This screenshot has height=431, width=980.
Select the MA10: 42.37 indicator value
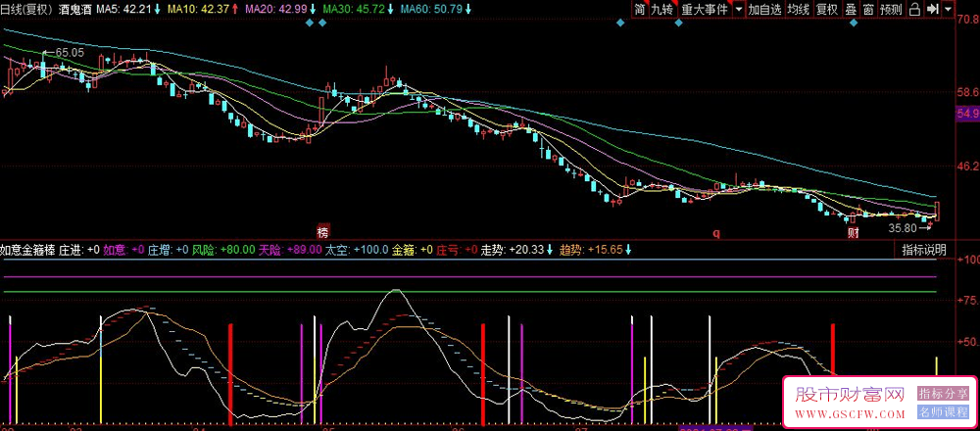pyautogui.click(x=200, y=9)
